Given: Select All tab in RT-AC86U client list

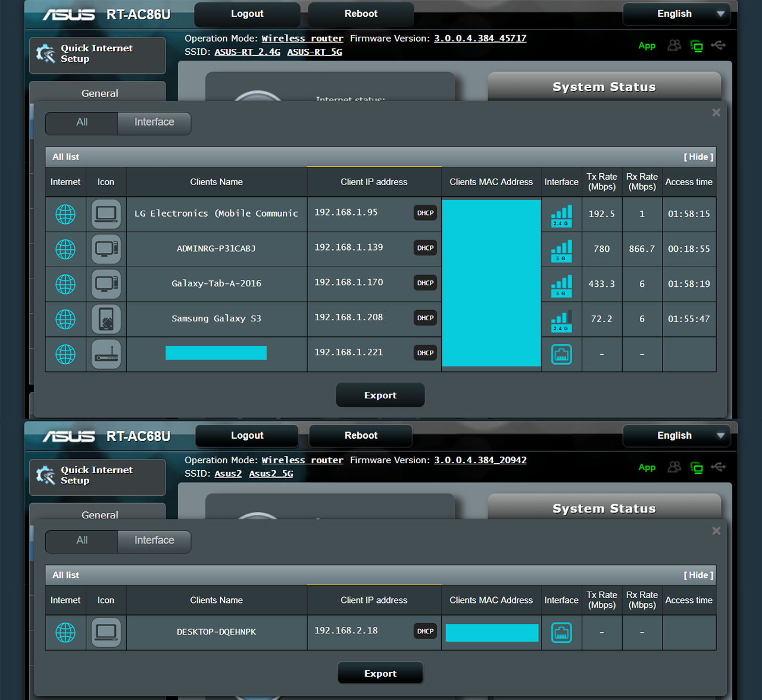Looking at the screenshot, I should pyautogui.click(x=82, y=123).
